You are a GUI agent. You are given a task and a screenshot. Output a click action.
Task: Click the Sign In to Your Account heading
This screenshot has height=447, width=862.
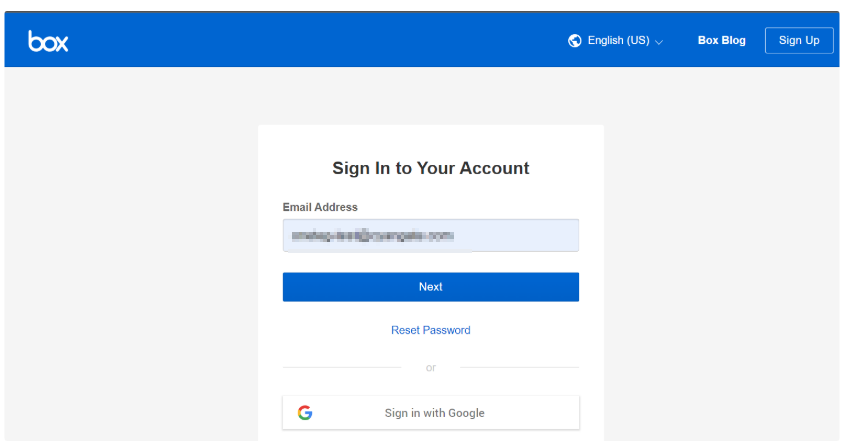[x=430, y=168]
